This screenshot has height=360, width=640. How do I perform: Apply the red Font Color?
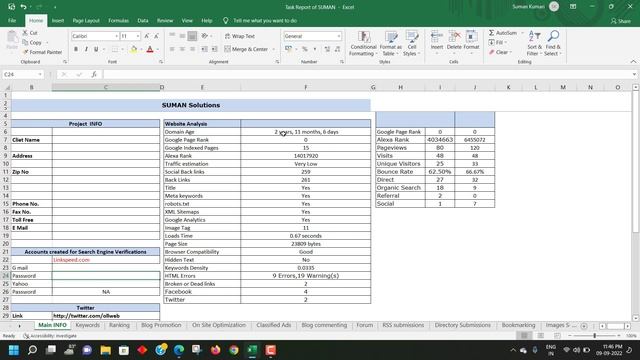[x=150, y=49]
